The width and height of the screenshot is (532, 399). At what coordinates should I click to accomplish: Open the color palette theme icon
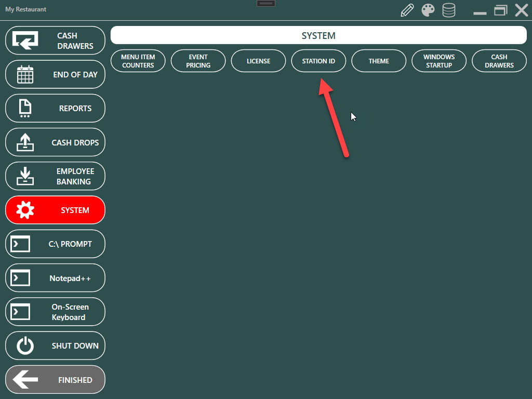point(428,10)
